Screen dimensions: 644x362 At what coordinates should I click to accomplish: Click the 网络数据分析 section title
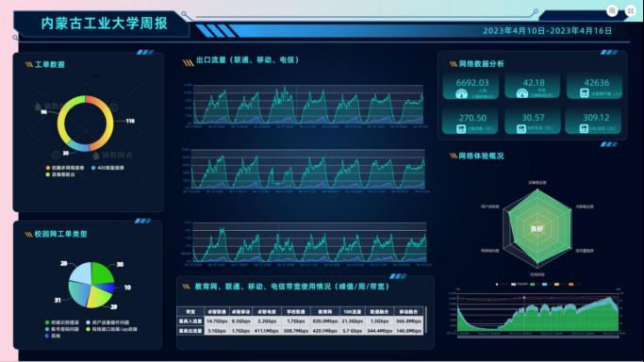(482, 63)
